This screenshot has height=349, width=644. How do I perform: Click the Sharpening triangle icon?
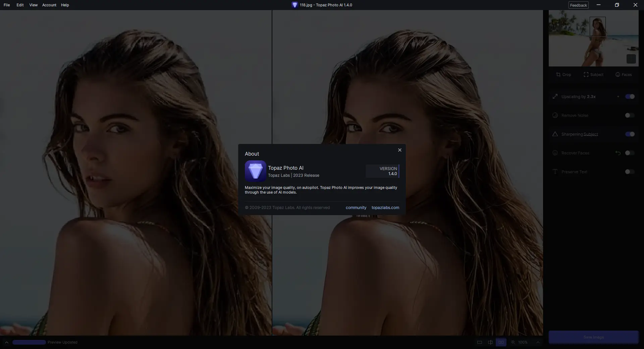point(555,134)
